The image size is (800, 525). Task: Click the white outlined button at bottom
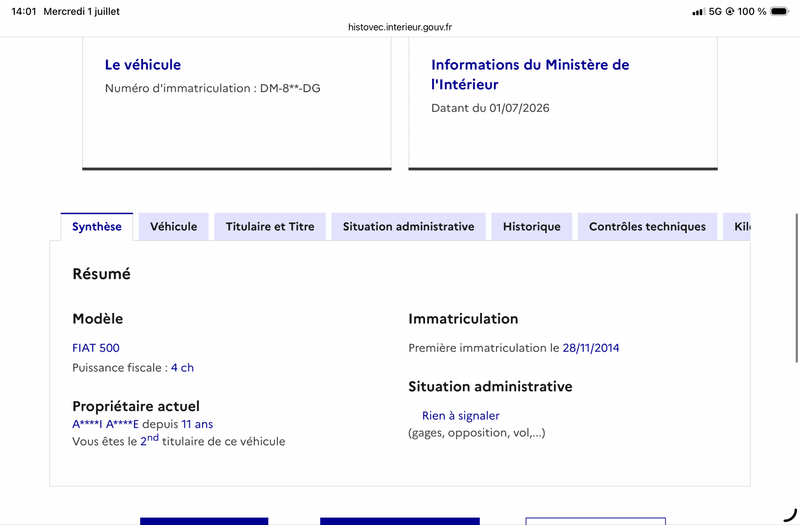595,521
